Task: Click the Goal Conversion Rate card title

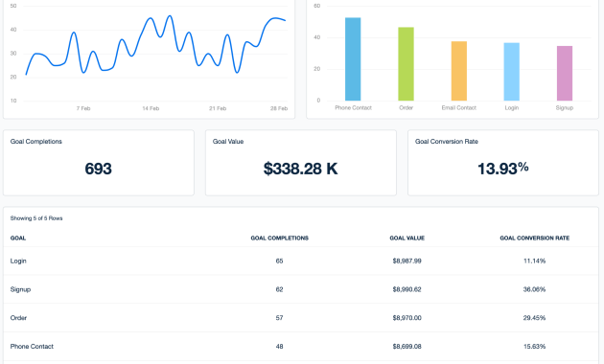Action: point(447,142)
